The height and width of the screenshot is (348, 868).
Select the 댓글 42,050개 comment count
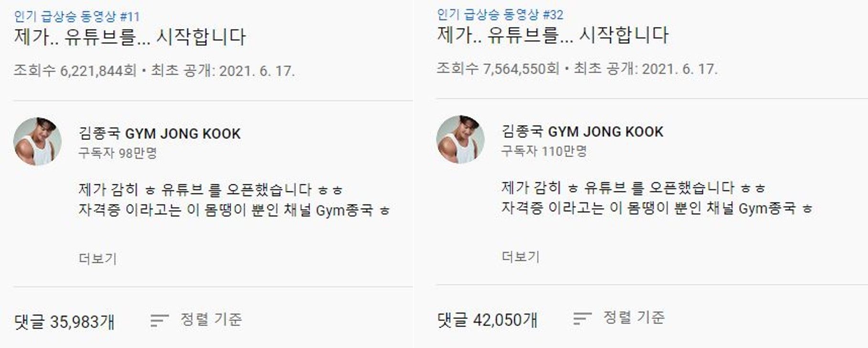(x=487, y=320)
